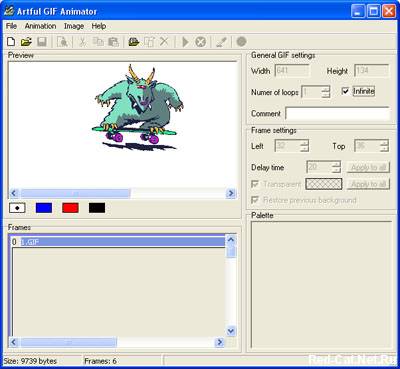Click the skateboarding monster preview image
The height and width of the screenshot is (369, 400).
138,107
